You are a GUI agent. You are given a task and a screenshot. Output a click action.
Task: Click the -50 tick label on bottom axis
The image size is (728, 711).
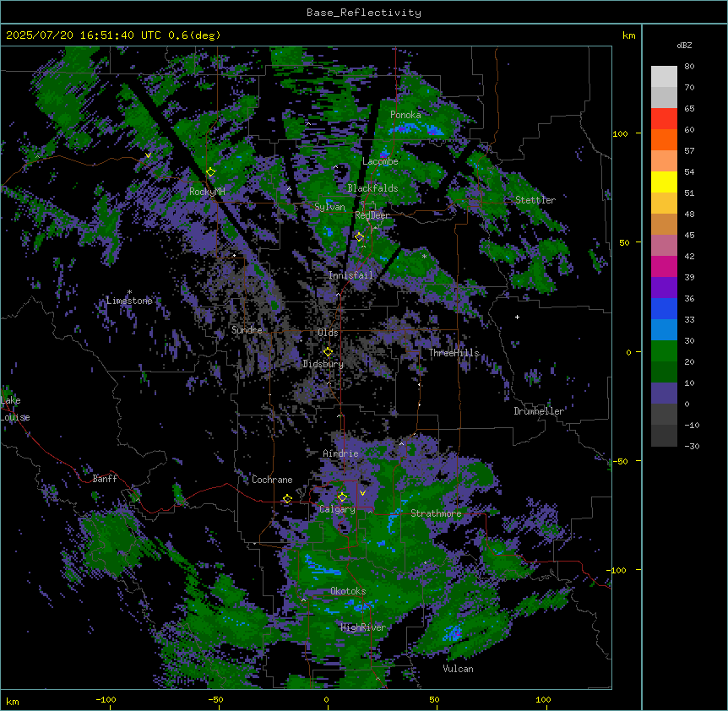coord(215,699)
